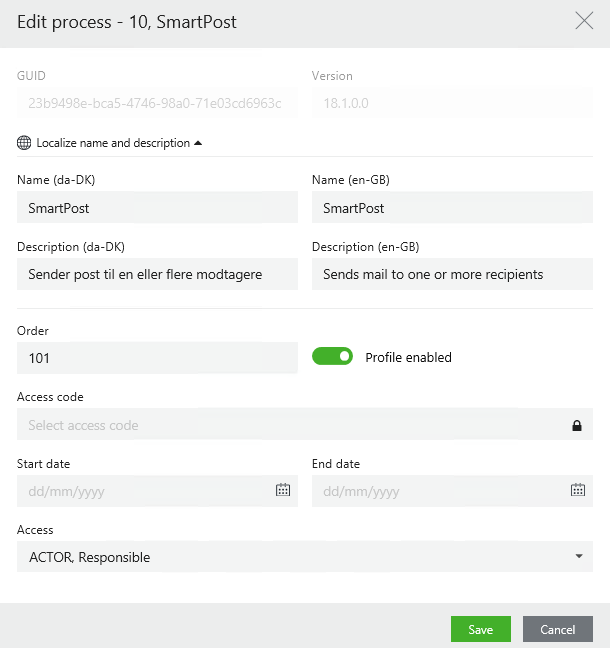Collapse Localize name and description section

coord(198,143)
